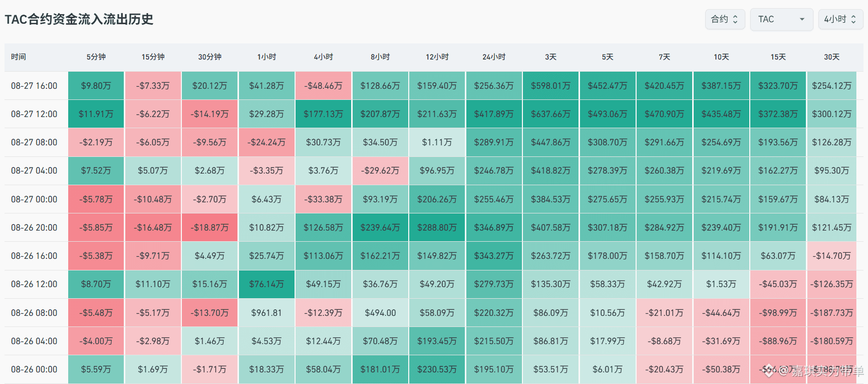Click the 4小时 column header in table
The height and width of the screenshot is (384, 868).
[323, 57]
